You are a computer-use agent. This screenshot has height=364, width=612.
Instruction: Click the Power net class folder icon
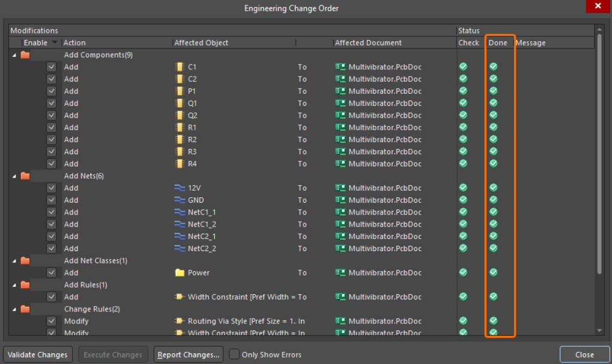coord(179,273)
